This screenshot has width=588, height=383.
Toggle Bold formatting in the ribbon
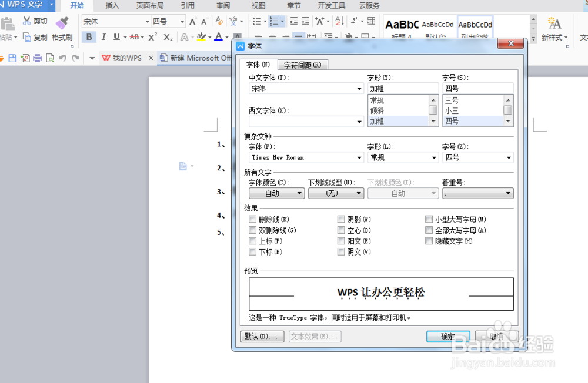89,37
